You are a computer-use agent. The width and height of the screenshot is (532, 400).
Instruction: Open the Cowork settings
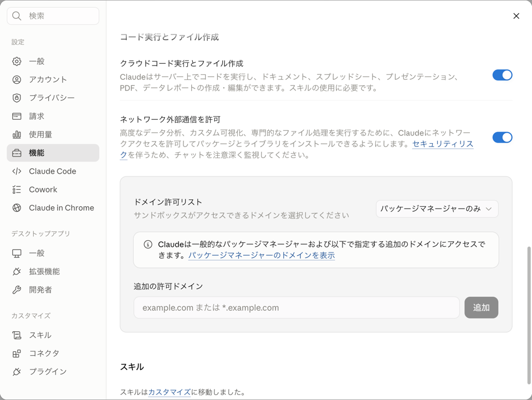click(x=53, y=190)
